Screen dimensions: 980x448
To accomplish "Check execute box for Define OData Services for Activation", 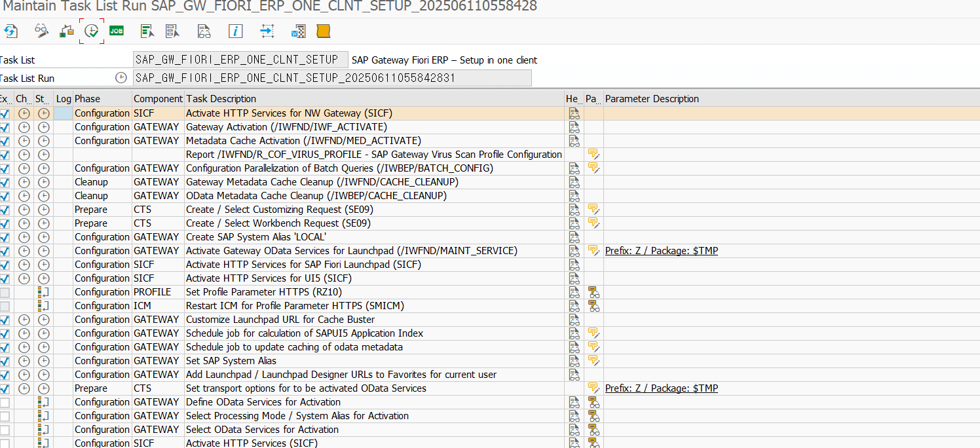I will 5,402.
